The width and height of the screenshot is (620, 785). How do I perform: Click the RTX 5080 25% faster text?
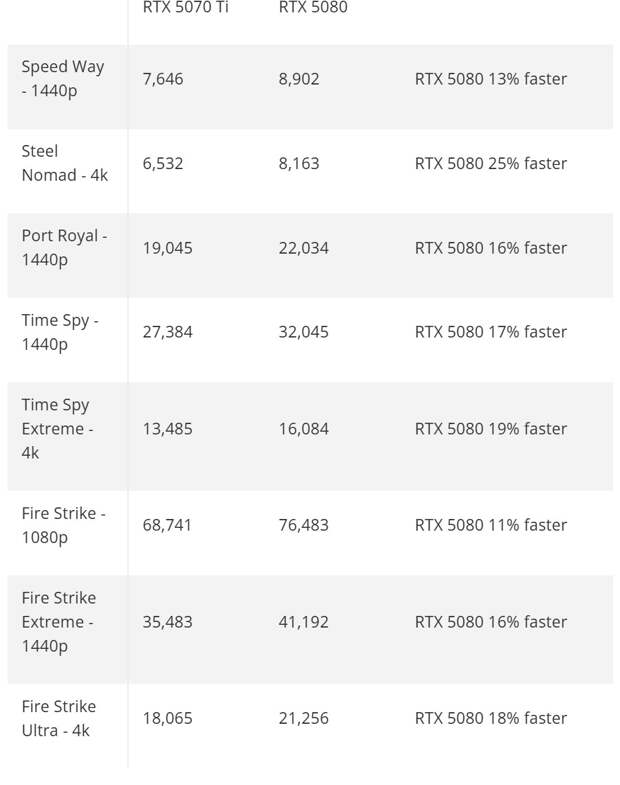(491, 164)
